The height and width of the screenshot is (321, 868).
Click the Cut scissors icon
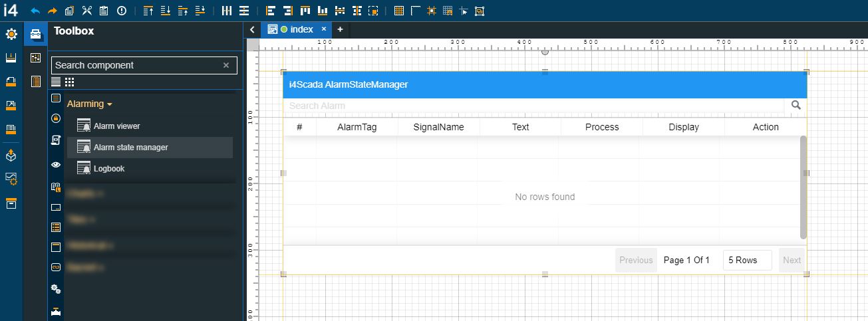(x=87, y=11)
